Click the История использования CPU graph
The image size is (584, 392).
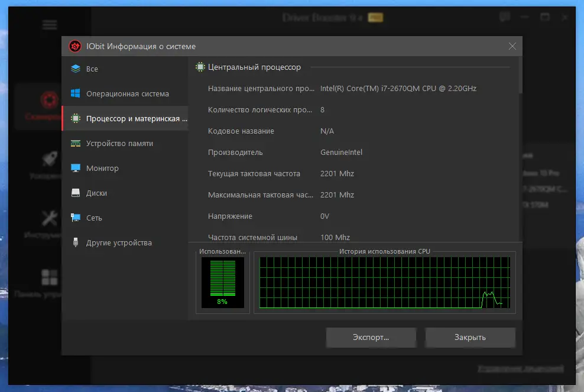tap(385, 283)
